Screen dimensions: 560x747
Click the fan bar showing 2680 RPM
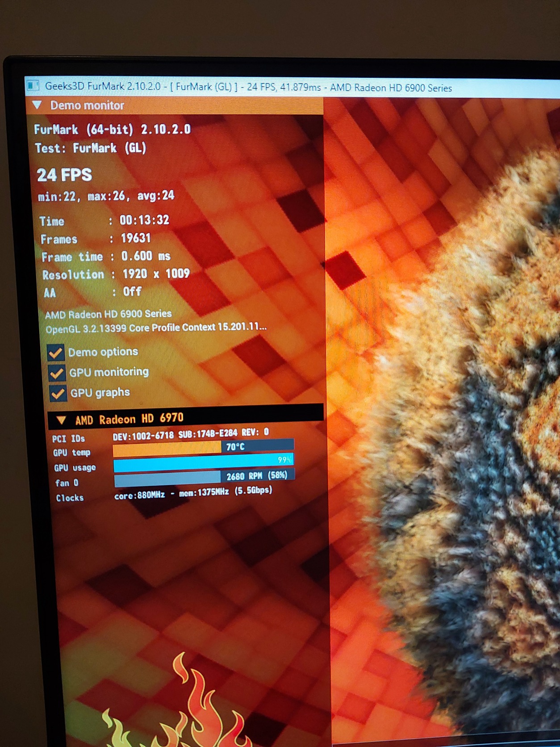pos(205,478)
